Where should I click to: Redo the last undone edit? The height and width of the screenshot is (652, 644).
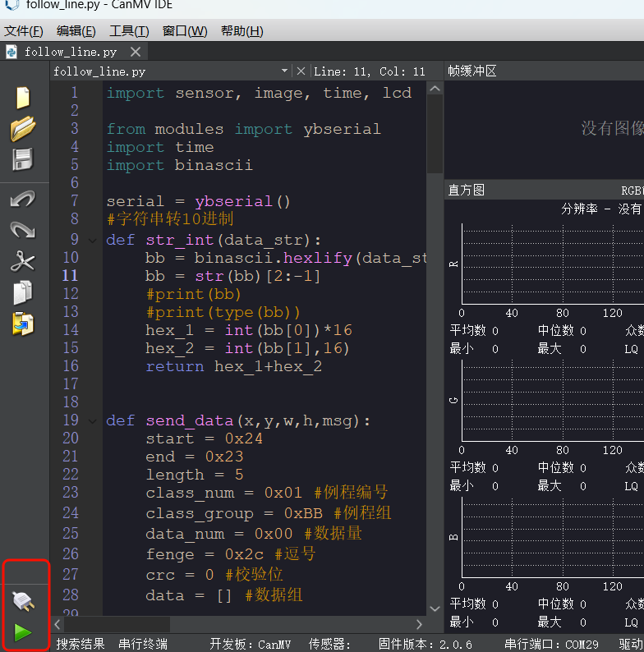(23, 231)
